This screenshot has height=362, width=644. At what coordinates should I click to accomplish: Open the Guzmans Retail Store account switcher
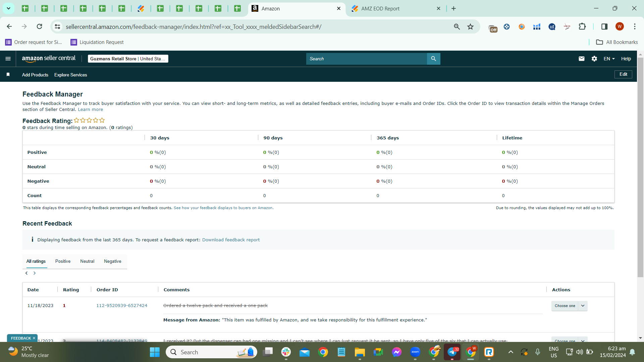click(128, 59)
